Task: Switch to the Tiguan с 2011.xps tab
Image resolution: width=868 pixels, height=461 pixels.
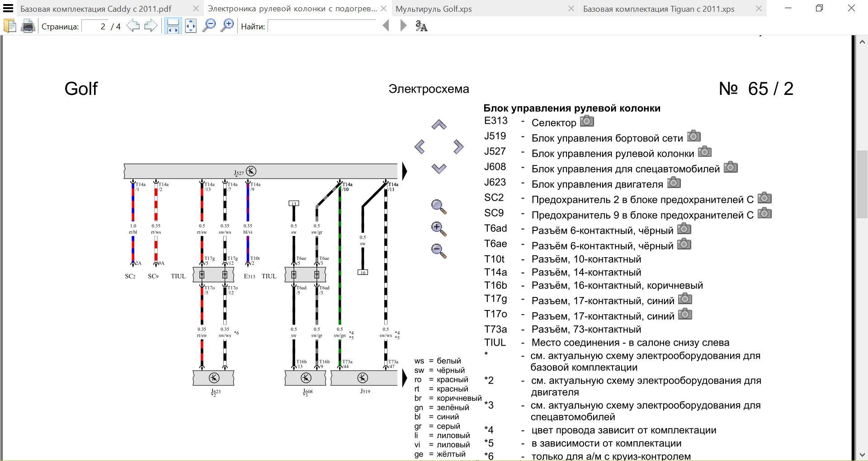Action: click(659, 9)
